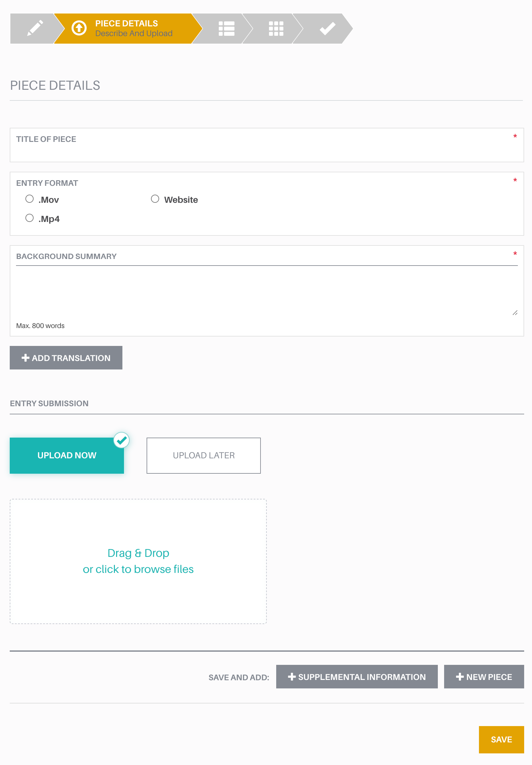Select the Piece Details step tab
The width and height of the screenshot is (532, 765).
[x=128, y=28]
